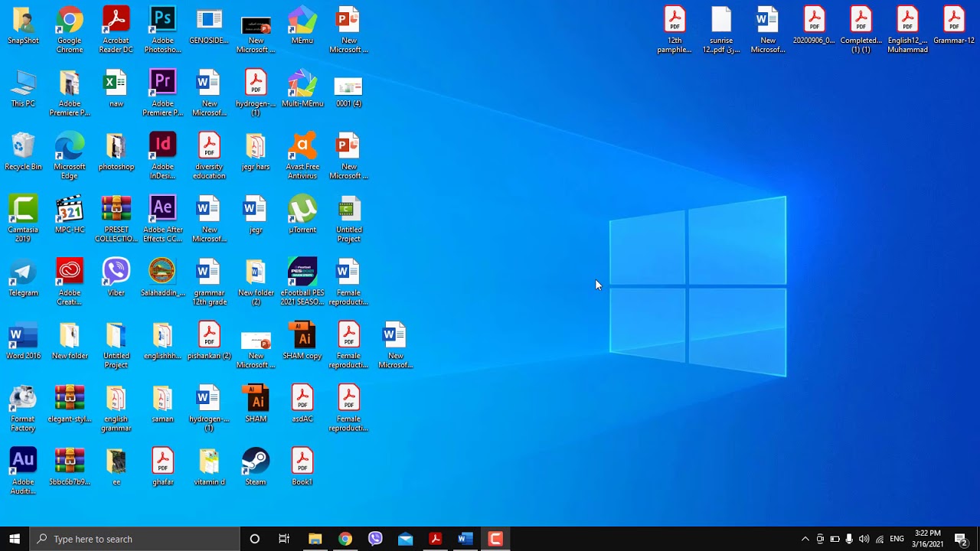Select the µTorrent desktop icon
This screenshot has height=551, width=980.
tap(302, 214)
